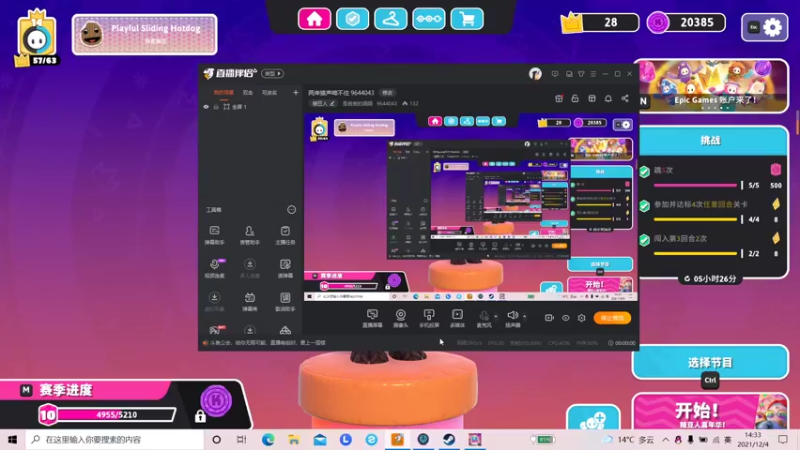Click the 4/4 challenge progress bar
Screen dimensions: 800x450
tap(695, 219)
